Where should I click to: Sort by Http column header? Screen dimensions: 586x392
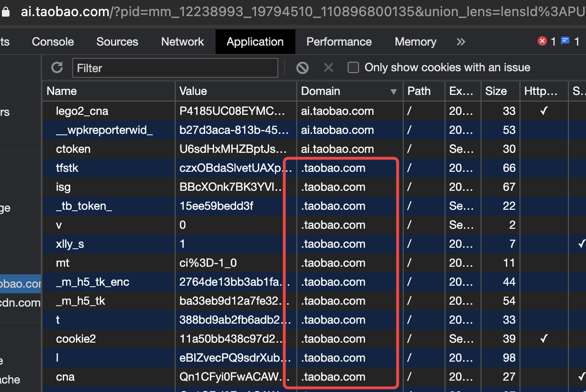(544, 91)
